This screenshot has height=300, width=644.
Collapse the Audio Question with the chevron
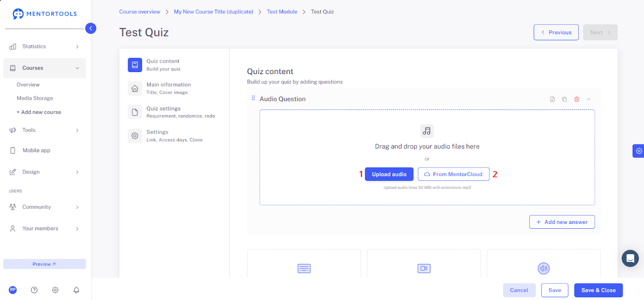coord(589,99)
